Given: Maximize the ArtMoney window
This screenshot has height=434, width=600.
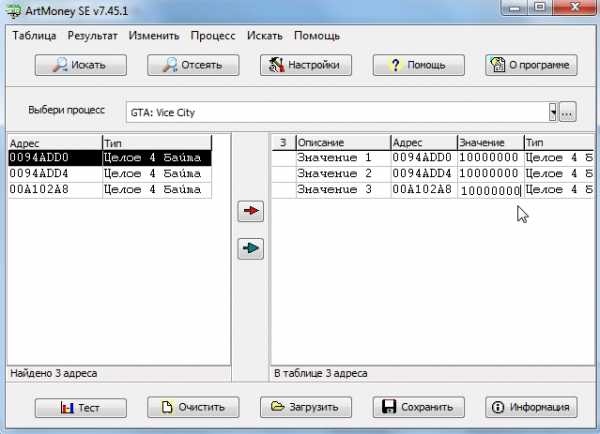Looking at the screenshot, I should [540, 7].
